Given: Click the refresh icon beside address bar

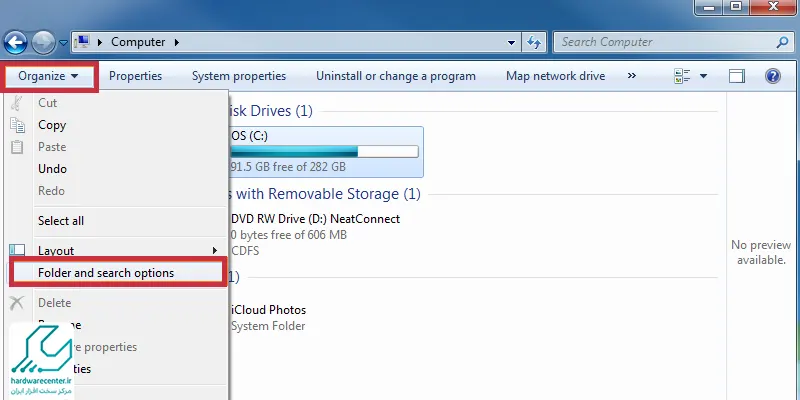Looking at the screenshot, I should (534, 42).
